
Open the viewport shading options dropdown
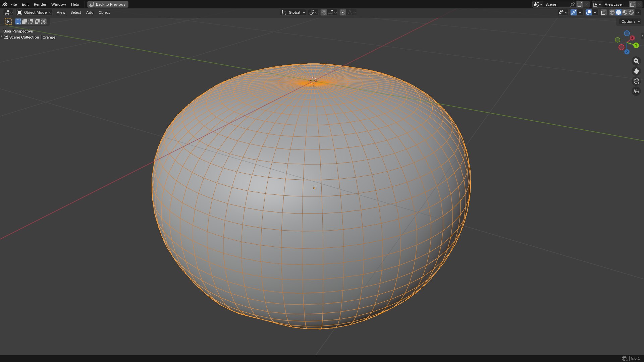pyautogui.click(x=638, y=12)
